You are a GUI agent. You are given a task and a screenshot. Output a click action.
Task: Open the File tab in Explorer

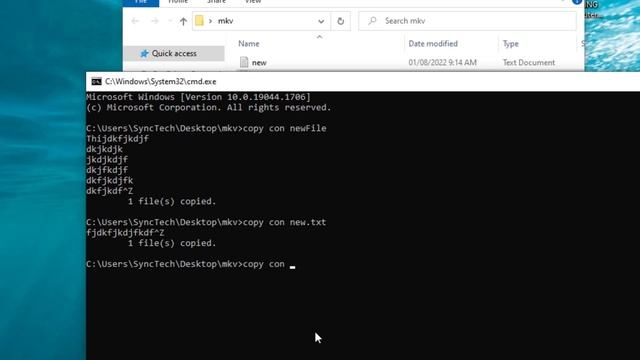click(x=141, y=2)
